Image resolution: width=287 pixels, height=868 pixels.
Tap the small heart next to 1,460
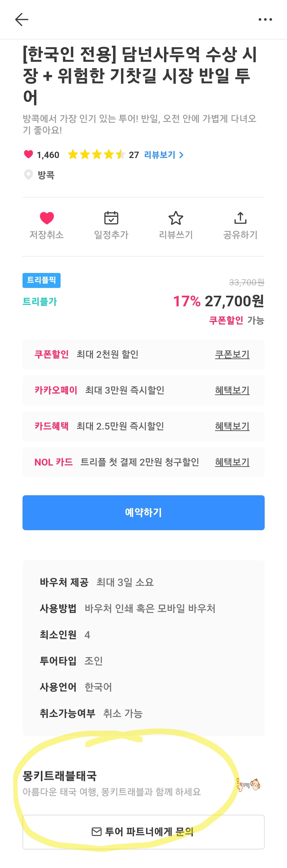[x=29, y=154]
